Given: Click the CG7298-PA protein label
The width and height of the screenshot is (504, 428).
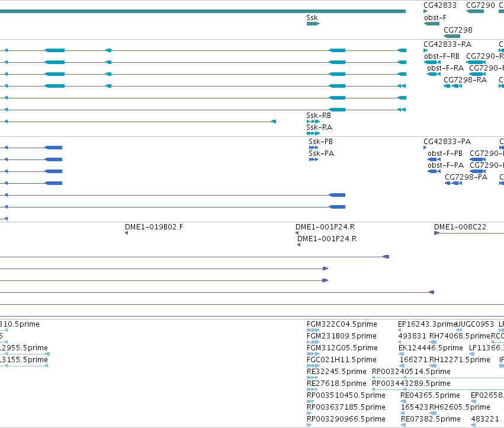Looking at the screenshot, I should 466,177.
